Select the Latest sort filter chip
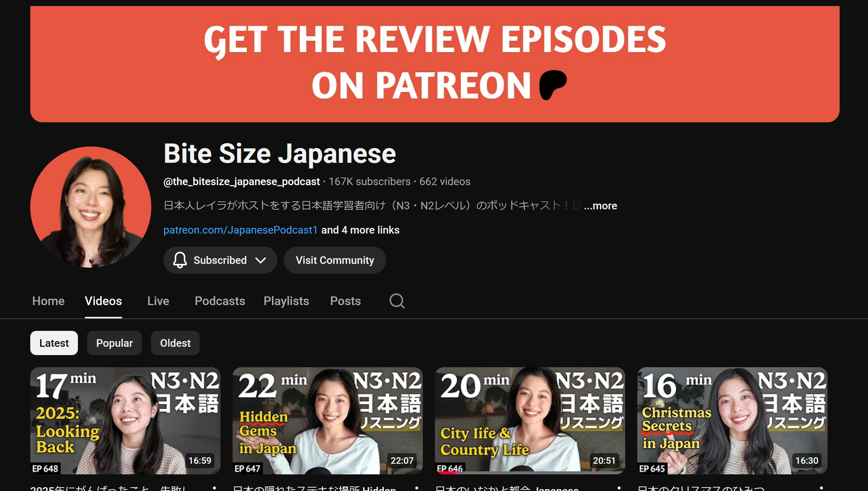868x491 pixels. (x=54, y=343)
